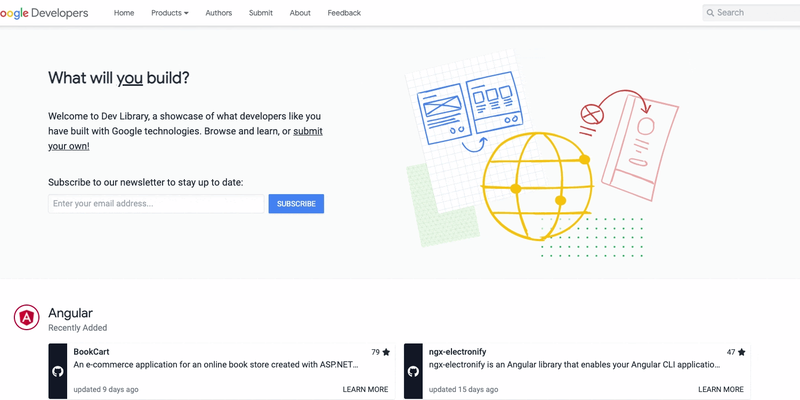800x400 pixels.
Task: Click the GitHub icon on BookCart card
Action: (58, 371)
